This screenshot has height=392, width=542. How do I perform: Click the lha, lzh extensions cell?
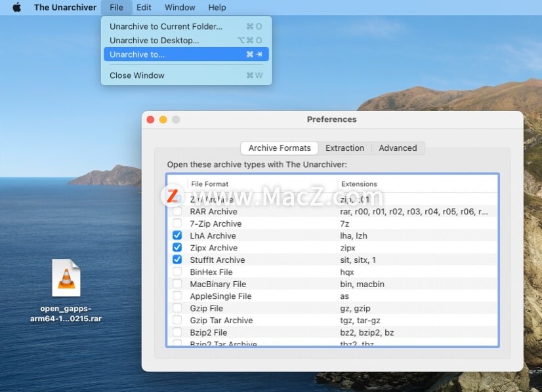tap(353, 235)
